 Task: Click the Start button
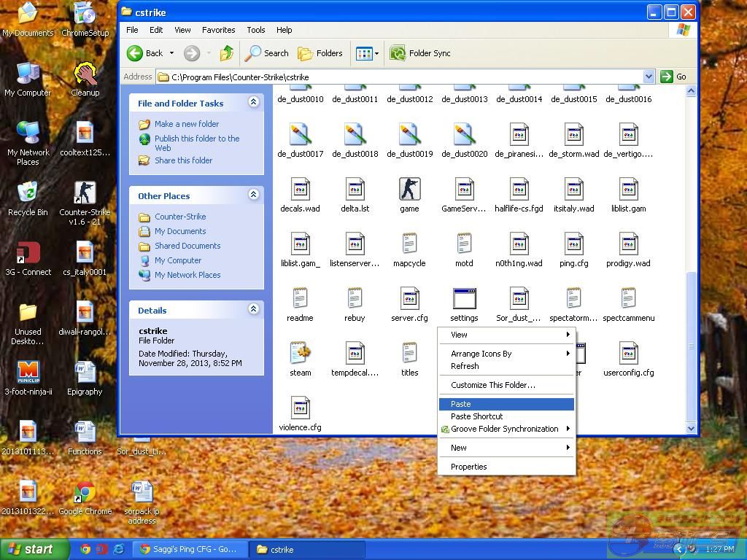pyautogui.click(x=34, y=549)
